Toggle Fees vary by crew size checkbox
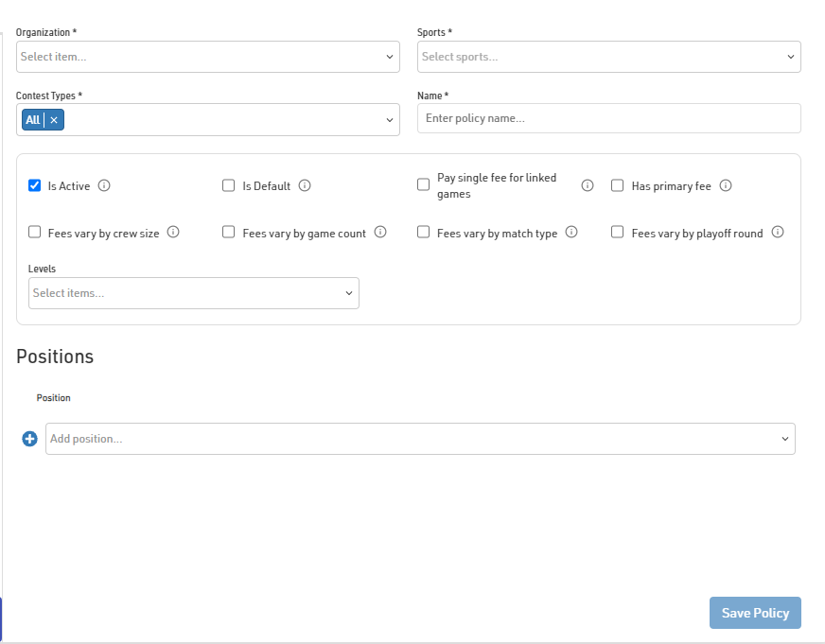 point(35,232)
